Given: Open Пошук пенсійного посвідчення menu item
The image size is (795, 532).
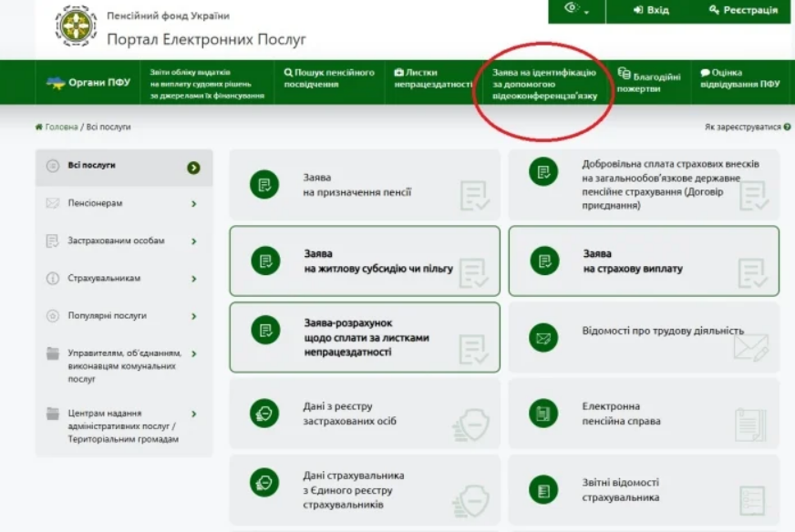Looking at the screenshot, I should click(x=329, y=78).
